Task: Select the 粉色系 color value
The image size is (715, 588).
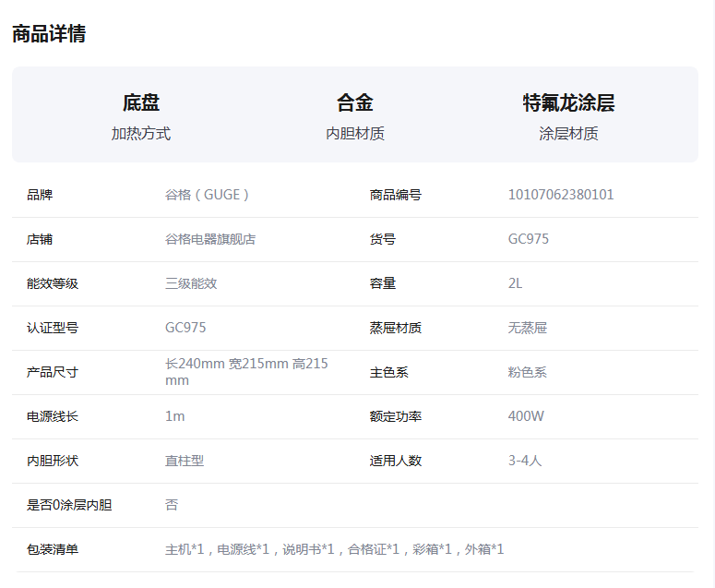Action: [528, 372]
